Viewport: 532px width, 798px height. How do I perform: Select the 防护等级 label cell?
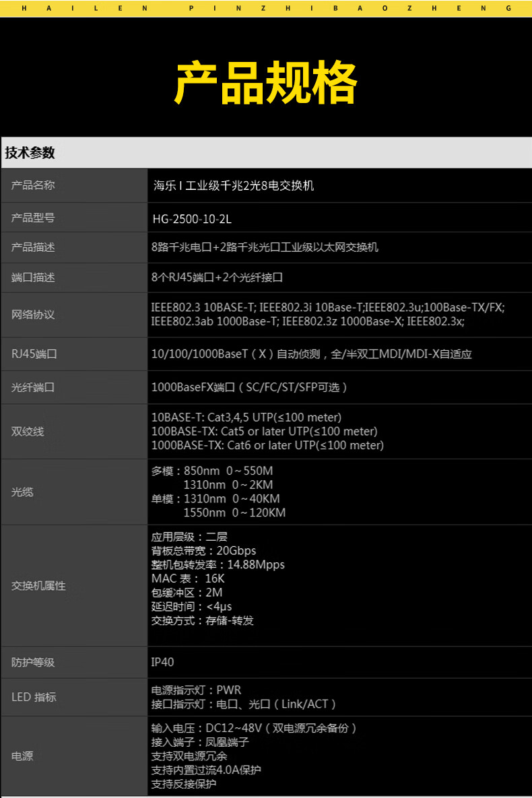74,663
